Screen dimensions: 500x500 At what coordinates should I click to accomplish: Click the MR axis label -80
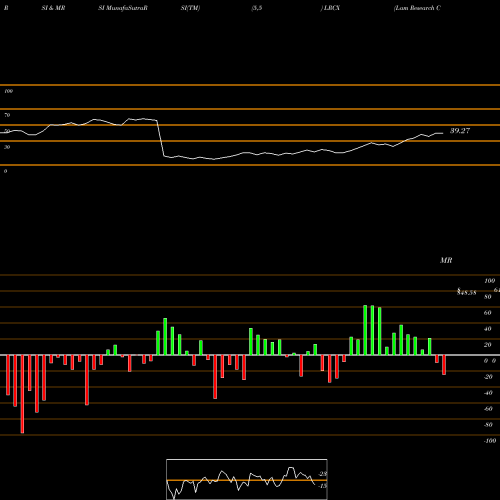click(488, 425)
